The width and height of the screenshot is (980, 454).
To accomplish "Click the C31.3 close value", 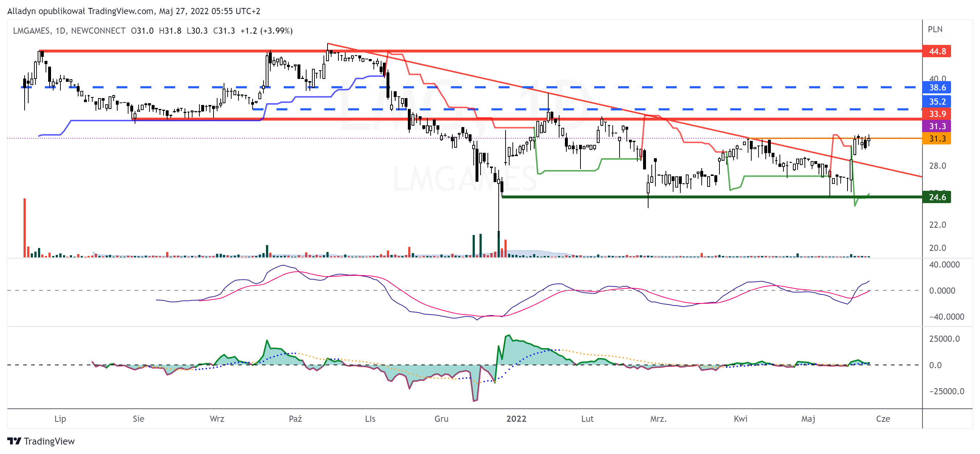I will 224,31.
